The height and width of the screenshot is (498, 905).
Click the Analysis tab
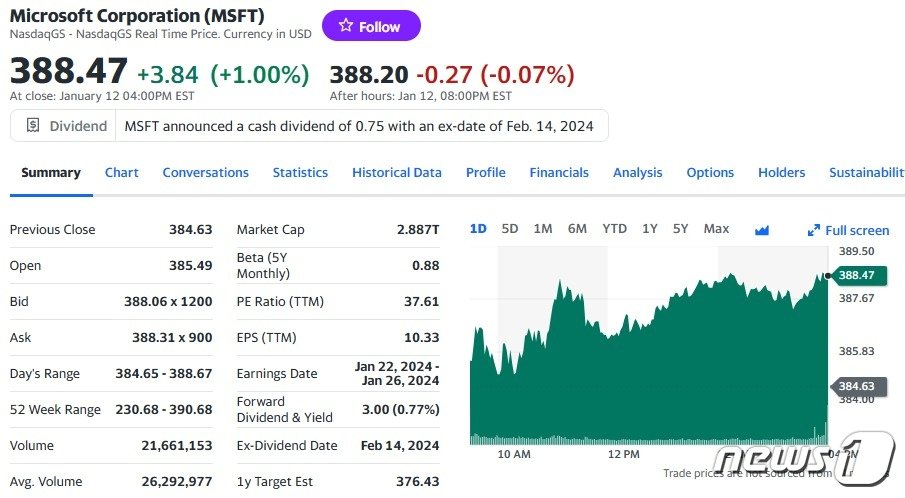tap(637, 172)
